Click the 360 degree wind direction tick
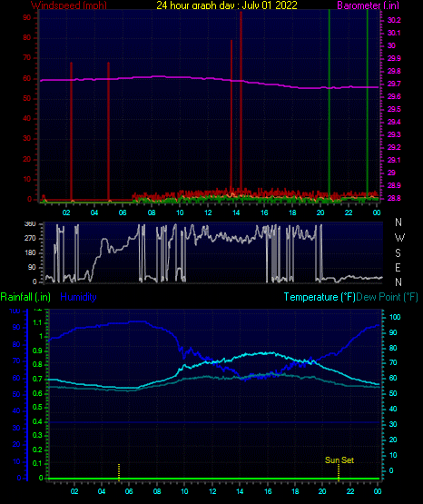This screenshot has width=423, height=504. point(31,224)
